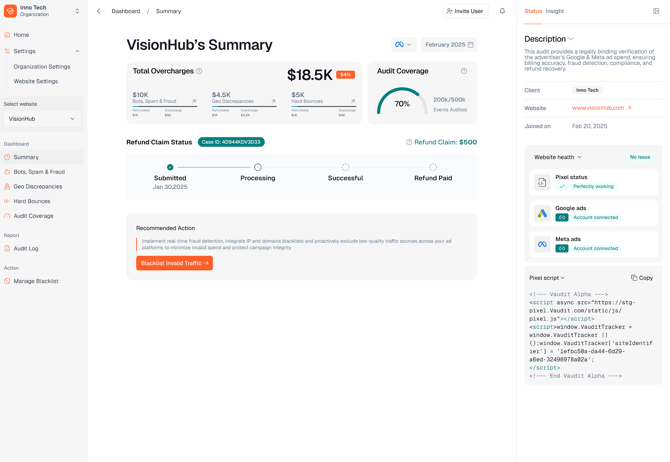Open the VisionHub website dropdown
670x462 pixels.
(42, 119)
